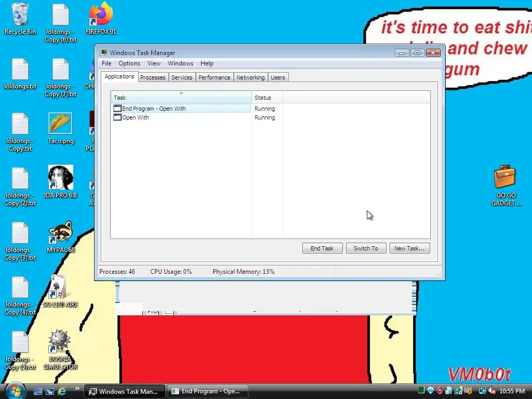Click 'Processes: 46' in status bar

click(x=117, y=272)
